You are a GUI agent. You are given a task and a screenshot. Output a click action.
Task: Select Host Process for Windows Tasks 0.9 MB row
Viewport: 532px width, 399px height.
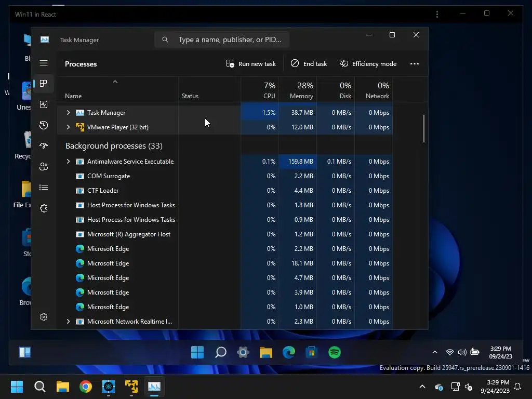coord(225,220)
